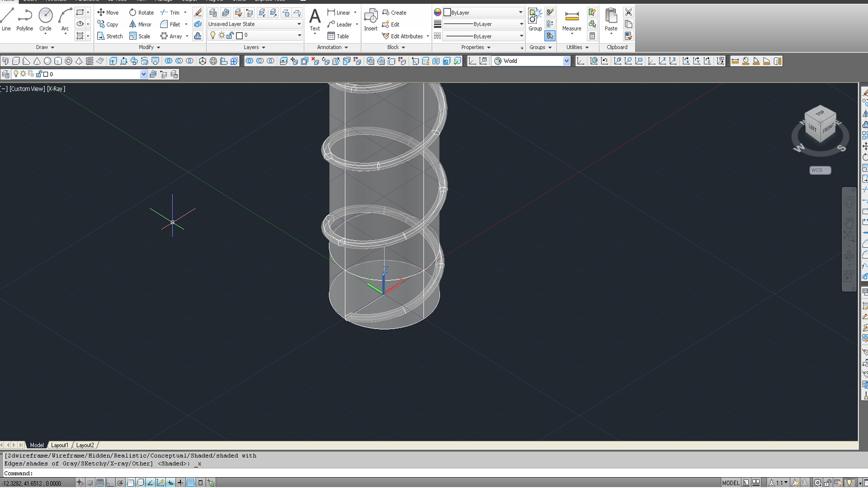Click the ViewCube TOP face
Screen dimensions: 868x488
point(820,113)
